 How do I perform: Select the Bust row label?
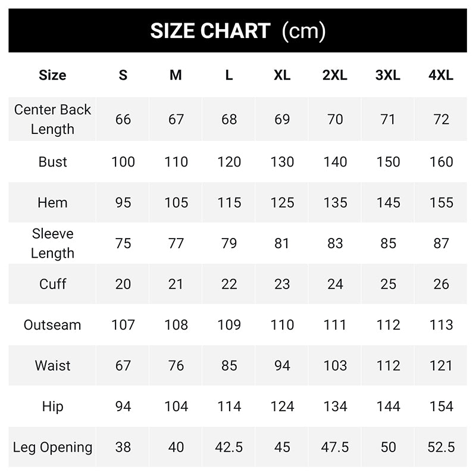[x=52, y=162]
